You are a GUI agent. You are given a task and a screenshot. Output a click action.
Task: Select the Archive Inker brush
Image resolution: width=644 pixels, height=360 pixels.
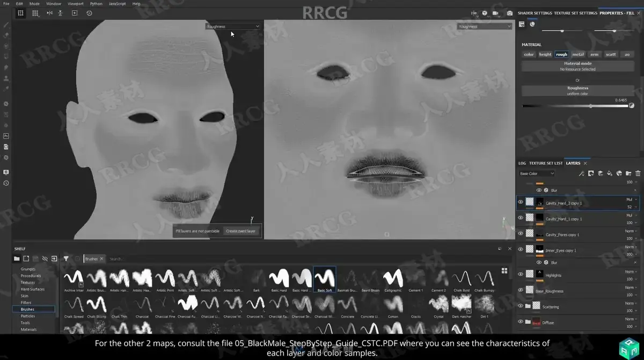[74, 279]
